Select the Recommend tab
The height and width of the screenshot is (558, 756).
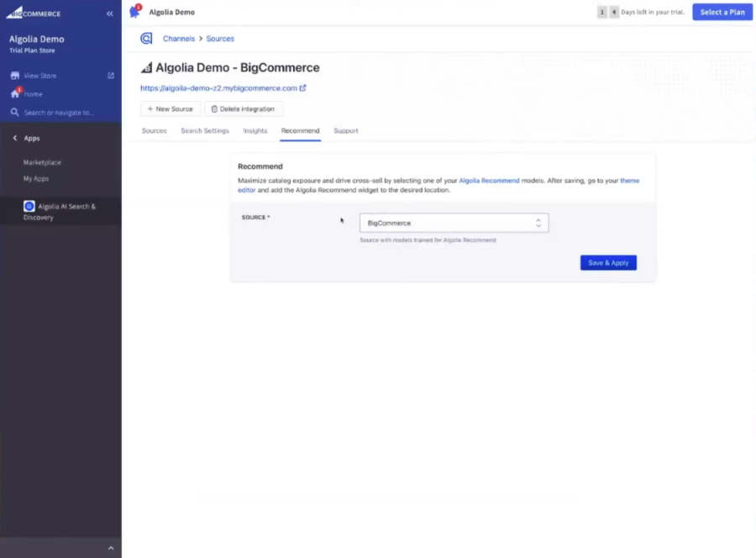301,131
